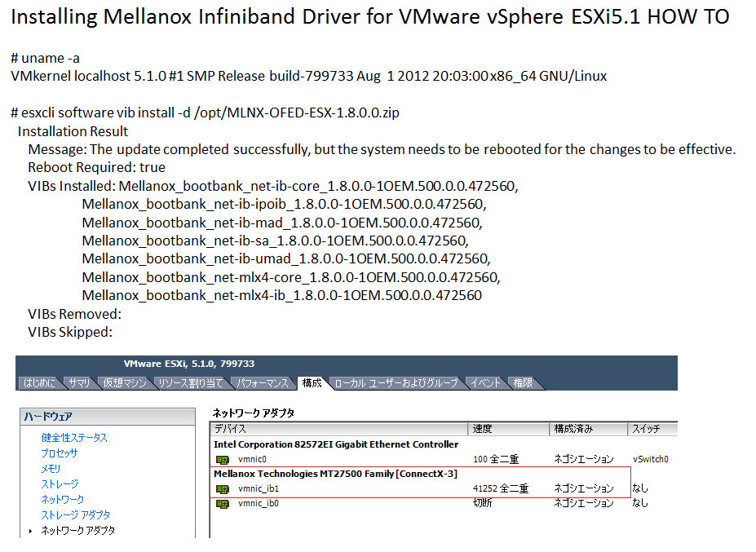Click the 100 全二重 speed value
Viewport: 756px width, 552px height.
[496, 459]
